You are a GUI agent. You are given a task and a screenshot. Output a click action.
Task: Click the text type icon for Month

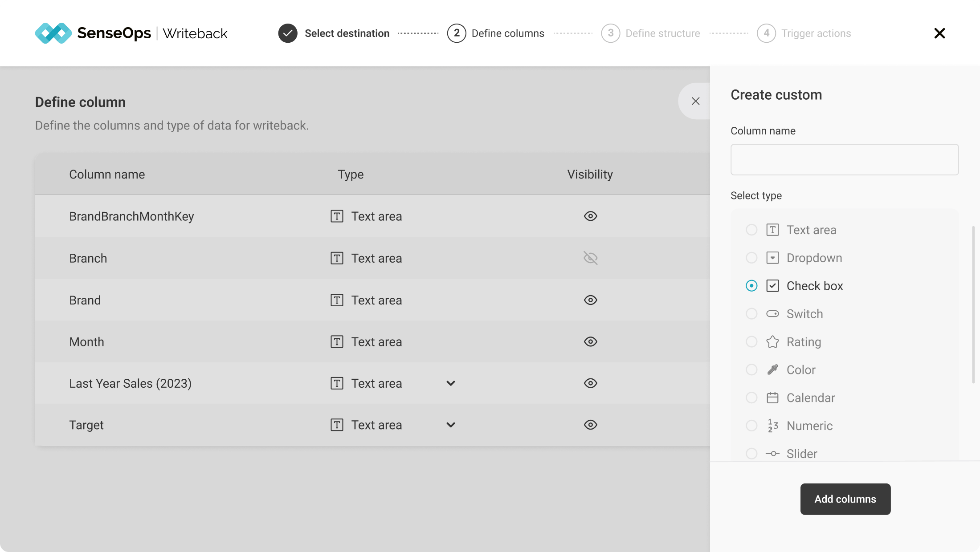pyautogui.click(x=337, y=342)
